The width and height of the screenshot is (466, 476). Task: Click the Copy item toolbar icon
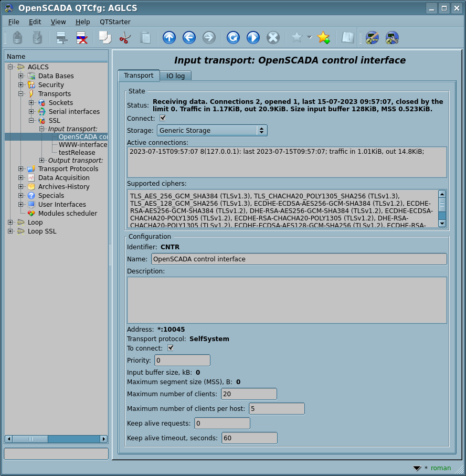pyautogui.click(x=105, y=38)
